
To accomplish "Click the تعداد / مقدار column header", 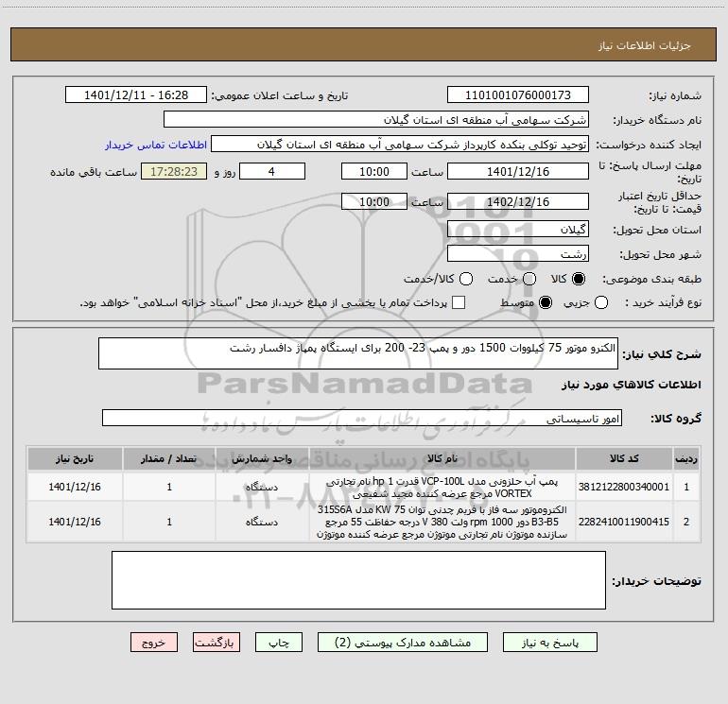I will 169,458.
